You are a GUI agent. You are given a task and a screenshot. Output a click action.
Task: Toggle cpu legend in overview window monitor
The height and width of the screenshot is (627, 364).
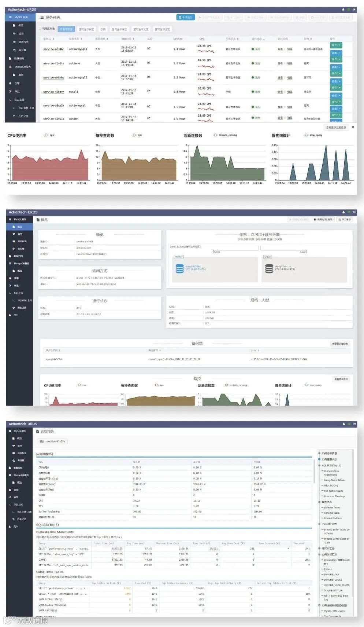coord(82,385)
